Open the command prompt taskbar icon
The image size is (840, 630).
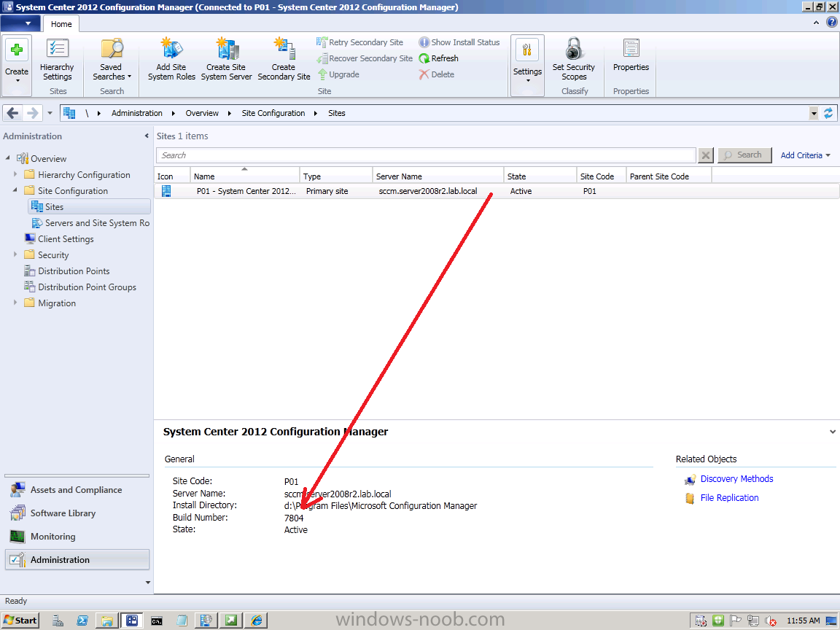[x=157, y=621]
